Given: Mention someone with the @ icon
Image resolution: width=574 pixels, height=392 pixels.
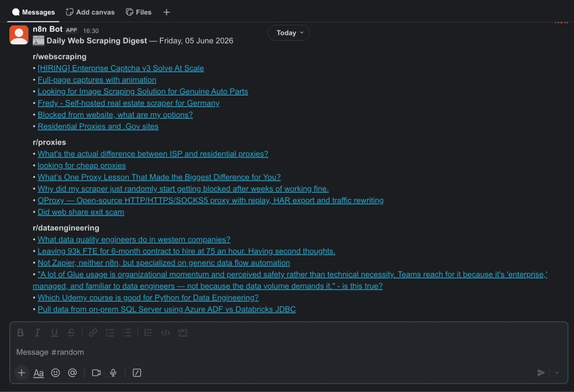Looking at the screenshot, I should [x=73, y=373].
